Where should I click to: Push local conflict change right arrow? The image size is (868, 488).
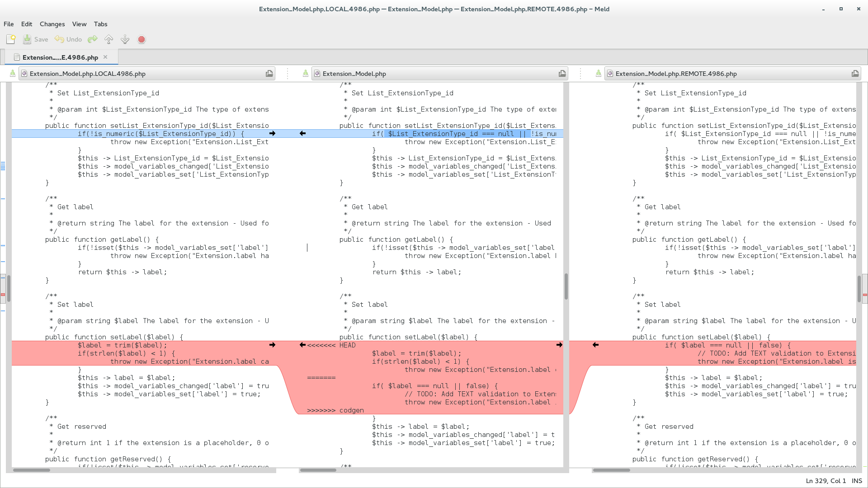272,345
